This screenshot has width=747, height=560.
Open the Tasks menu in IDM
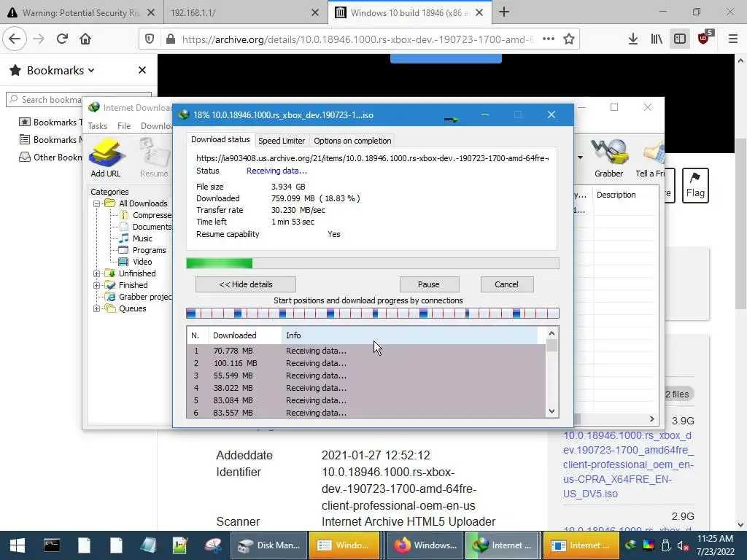click(x=97, y=125)
